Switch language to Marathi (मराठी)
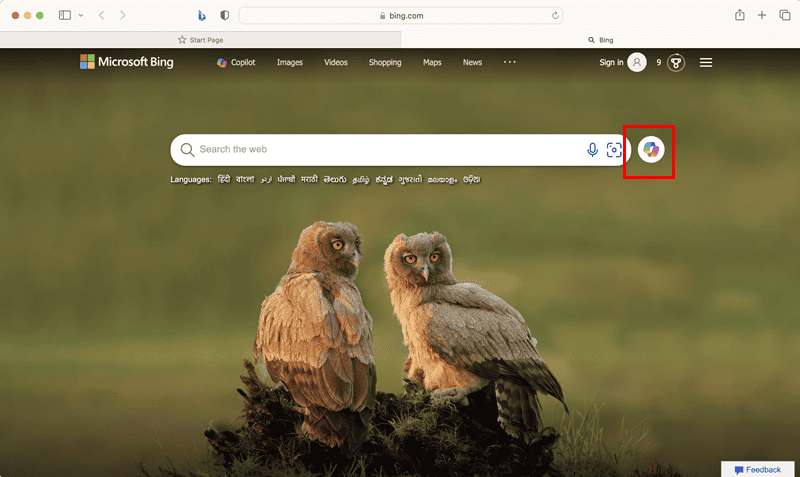Viewport: 800px width, 477px height. tap(309, 179)
